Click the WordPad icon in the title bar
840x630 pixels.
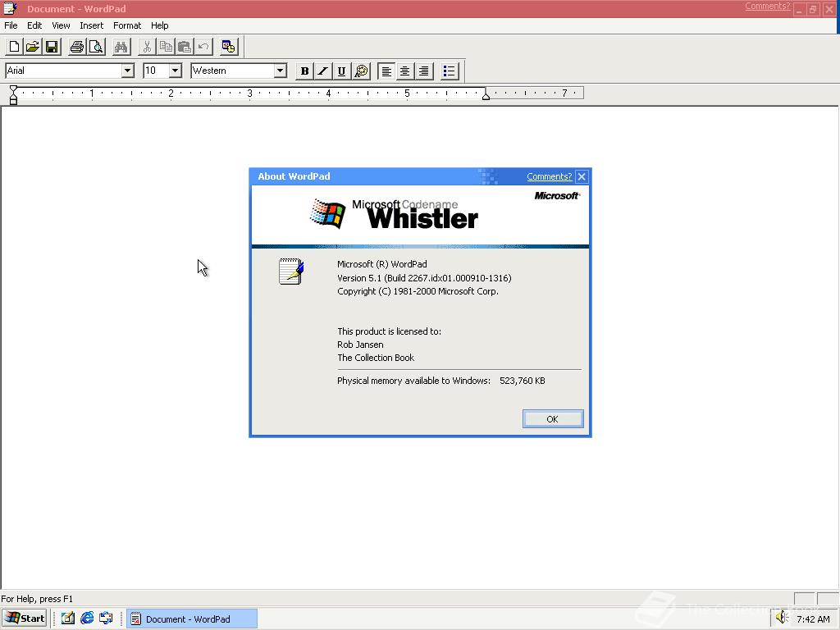point(10,8)
